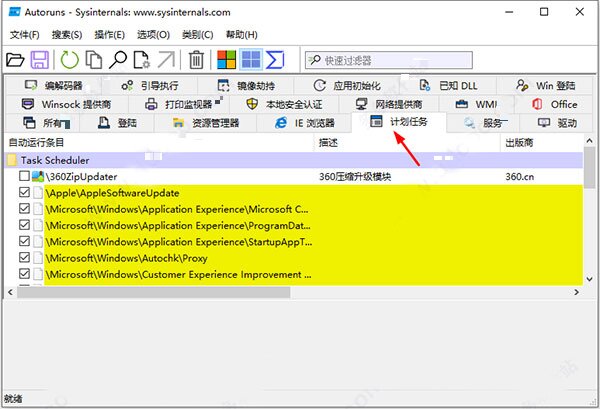Click the 360.cn publisher cell
Image resolution: width=600 pixels, height=409 pixels.
[x=519, y=177]
